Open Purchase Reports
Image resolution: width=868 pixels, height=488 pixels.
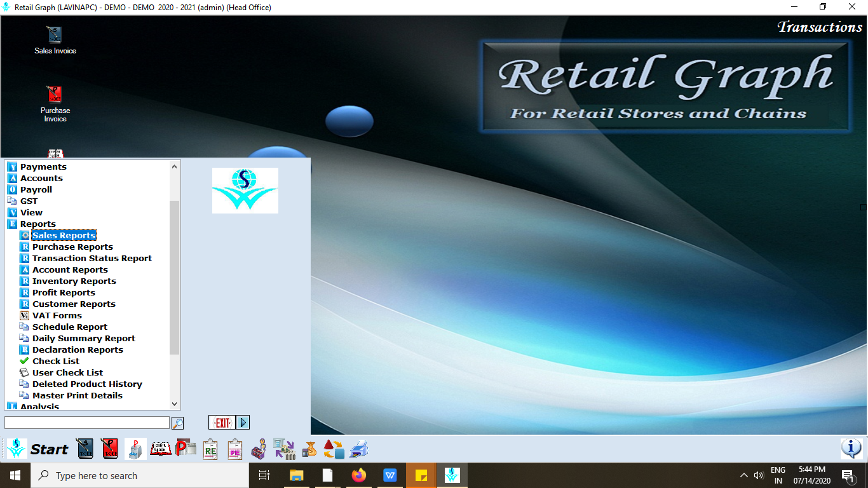[x=72, y=247]
